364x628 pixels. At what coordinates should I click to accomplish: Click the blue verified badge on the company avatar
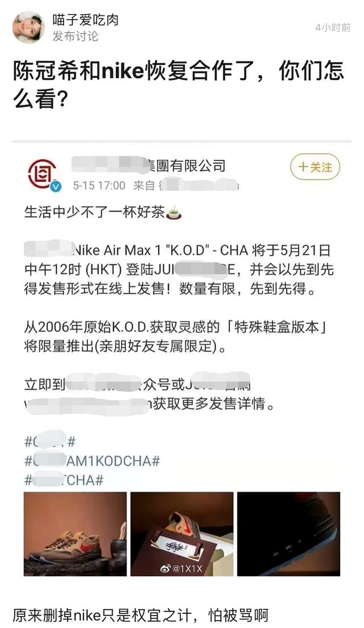[56, 186]
